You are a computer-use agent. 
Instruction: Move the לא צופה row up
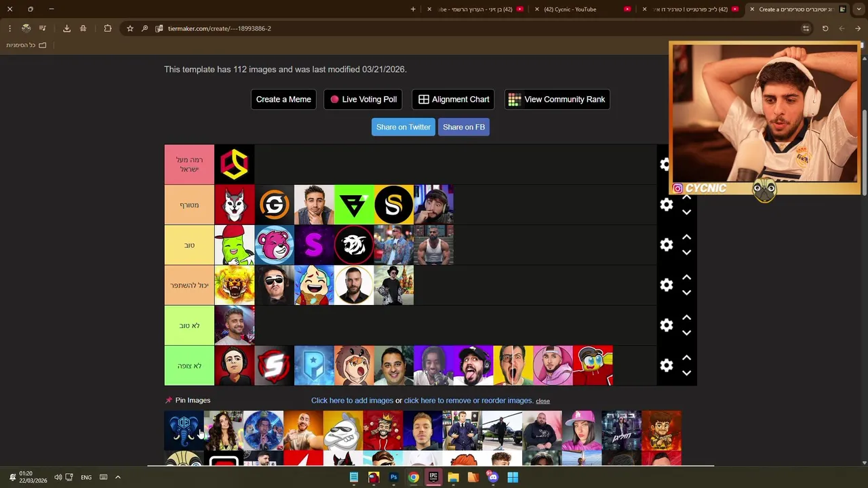(x=686, y=358)
